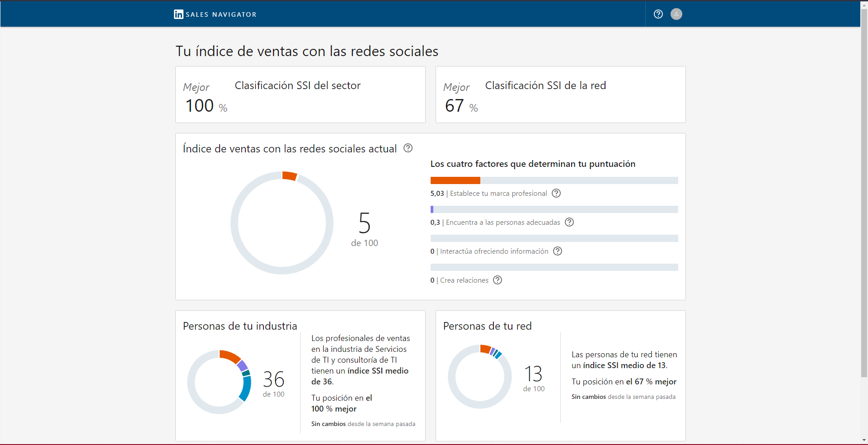This screenshot has height=445, width=868.
Task: Click Los cuatro factores que determinan tu puntuación
Action: tap(533, 164)
